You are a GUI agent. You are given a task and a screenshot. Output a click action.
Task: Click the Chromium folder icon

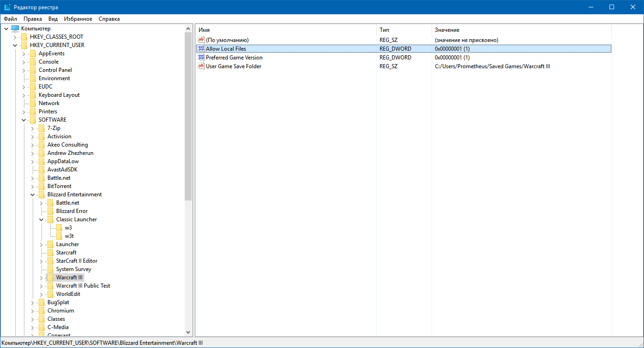click(x=41, y=311)
